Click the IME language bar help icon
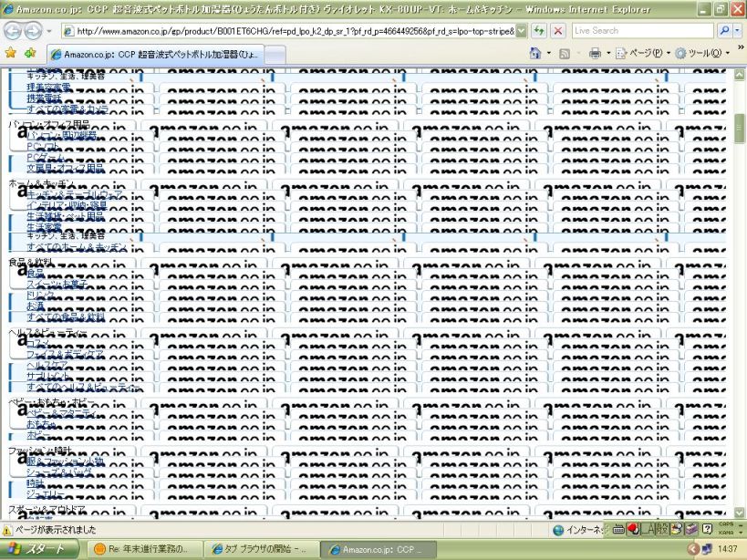The height and width of the screenshot is (560, 747). 708,529
